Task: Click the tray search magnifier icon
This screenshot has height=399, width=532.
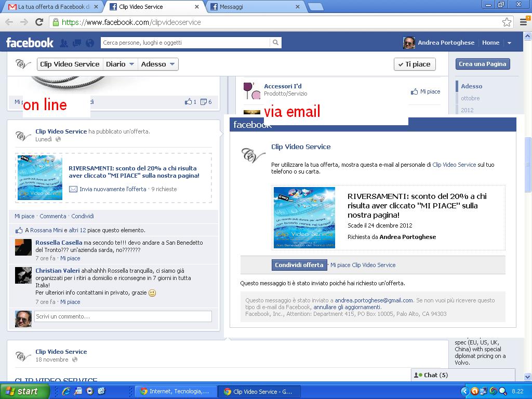Action: (502, 391)
